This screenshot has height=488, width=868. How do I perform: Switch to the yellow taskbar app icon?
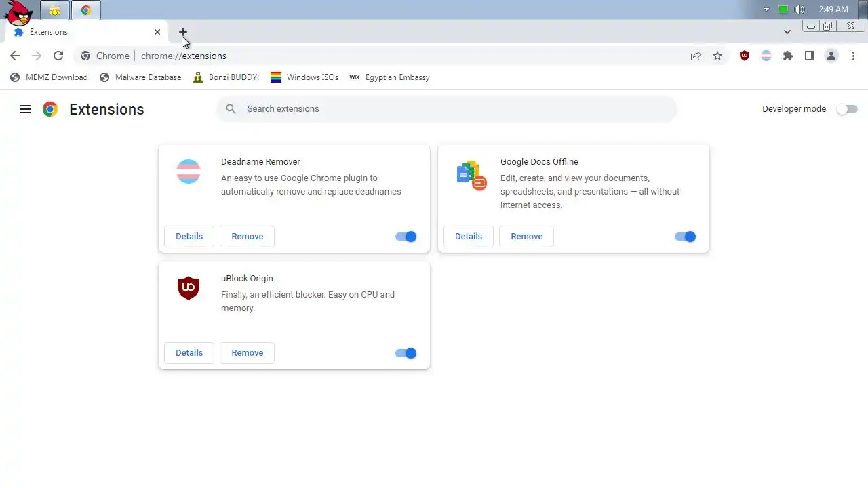pyautogui.click(x=55, y=10)
